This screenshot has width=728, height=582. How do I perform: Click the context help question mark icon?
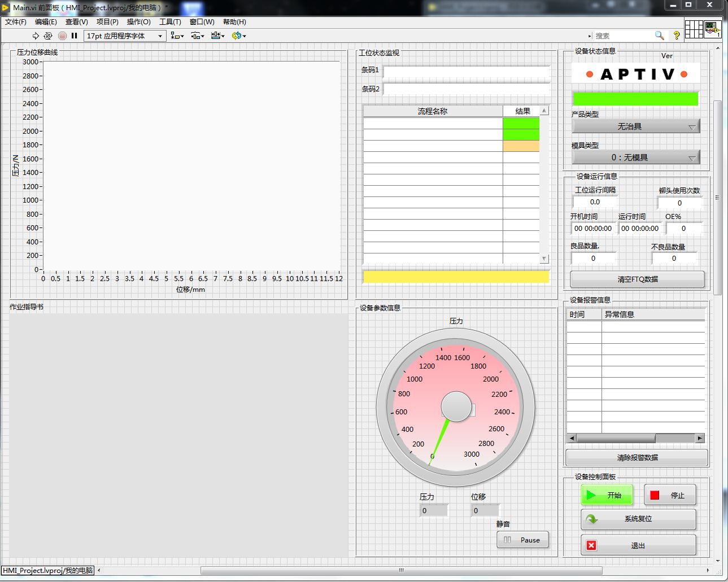click(677, 36)
